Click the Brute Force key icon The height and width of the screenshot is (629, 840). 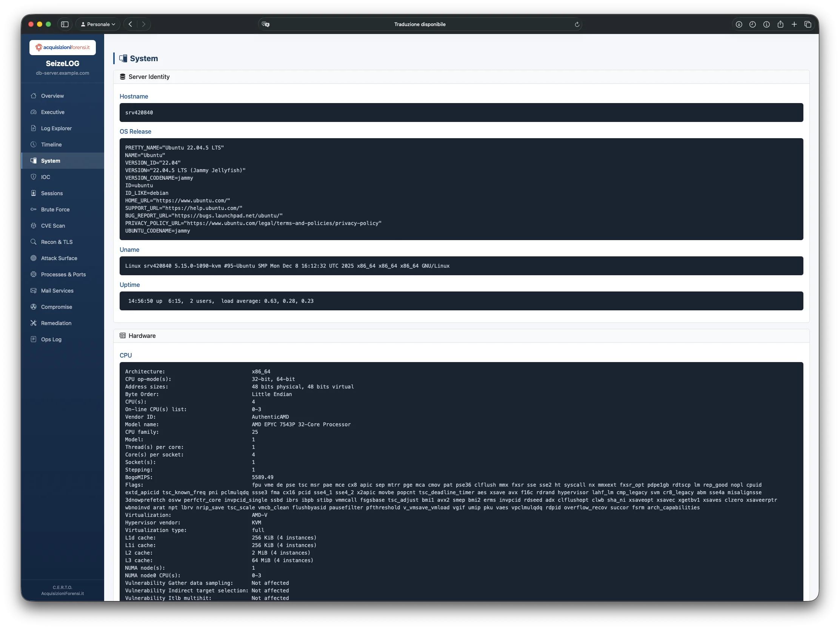click(34, 209)
